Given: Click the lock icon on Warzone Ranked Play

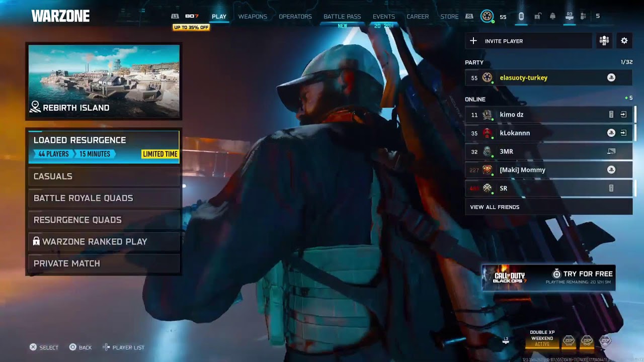Looking at the screenshot, I should 36,241.
